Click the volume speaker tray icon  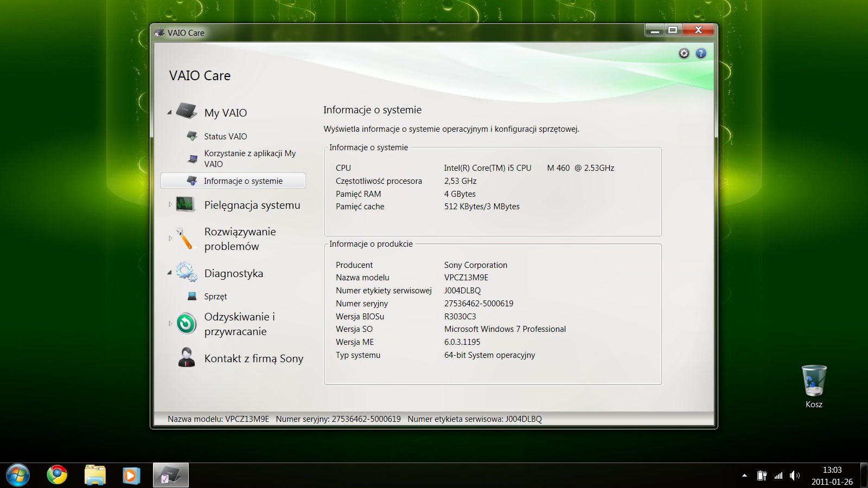click(x=795, y=476)
